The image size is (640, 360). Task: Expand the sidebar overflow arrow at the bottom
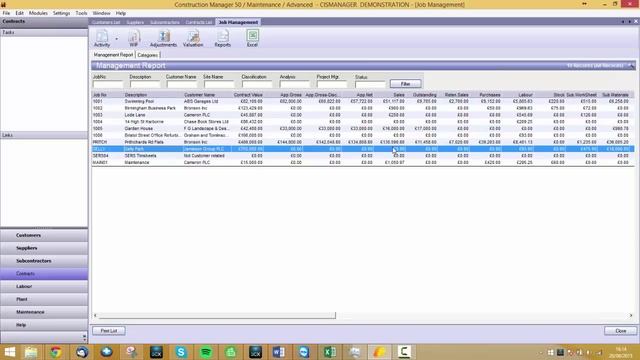point(84,338)
